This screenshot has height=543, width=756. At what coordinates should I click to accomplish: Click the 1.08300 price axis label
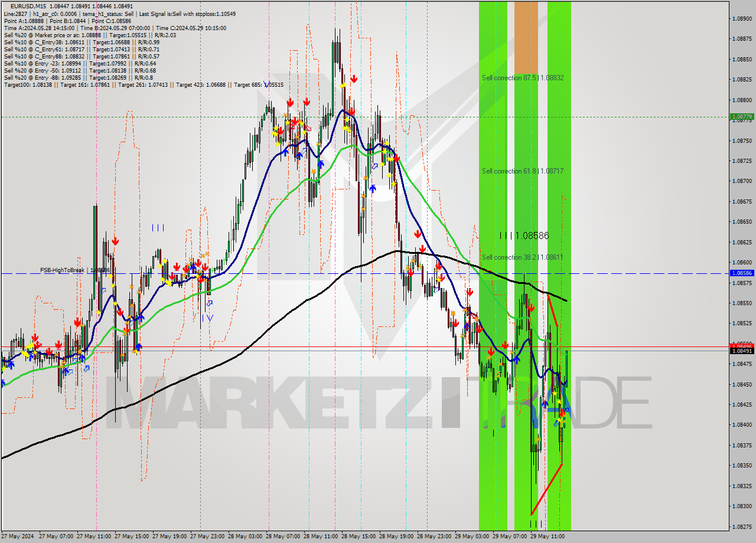[742, 506]
